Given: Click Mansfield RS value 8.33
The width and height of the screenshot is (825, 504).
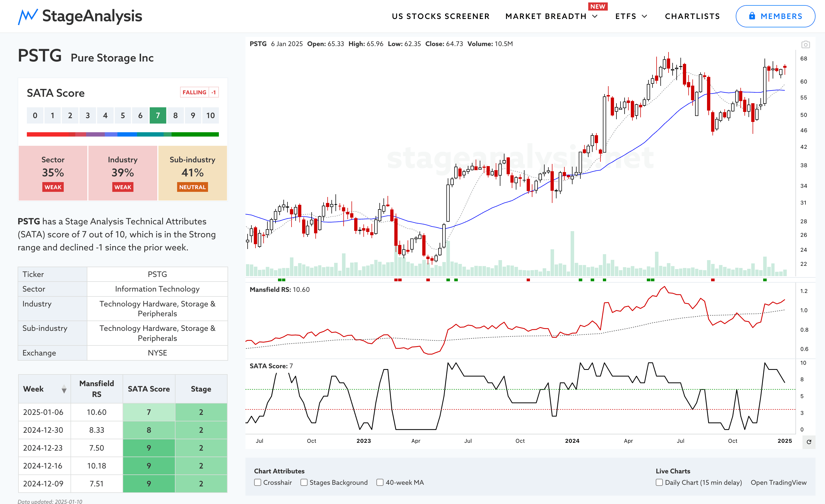Looking at the screenshot, I should (97, 430).
